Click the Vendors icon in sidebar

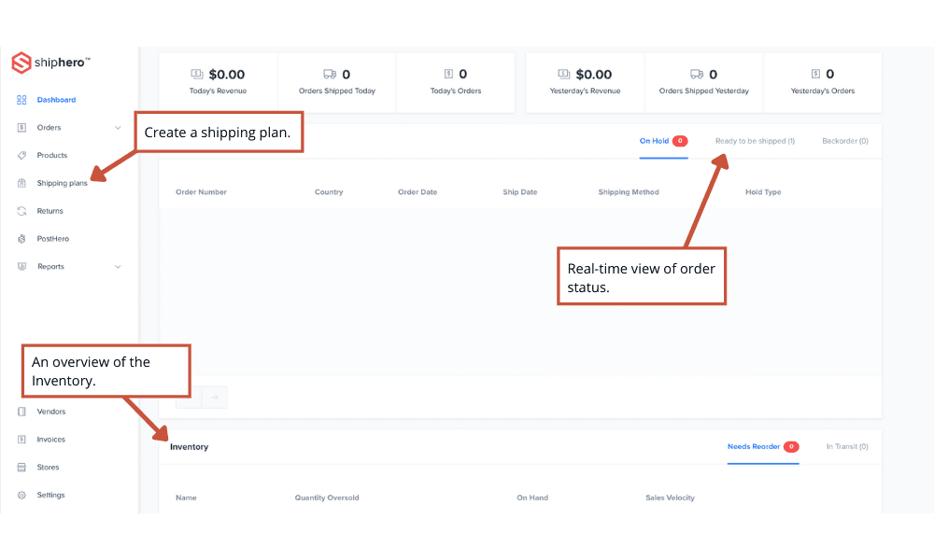click(x=21, y=412)
